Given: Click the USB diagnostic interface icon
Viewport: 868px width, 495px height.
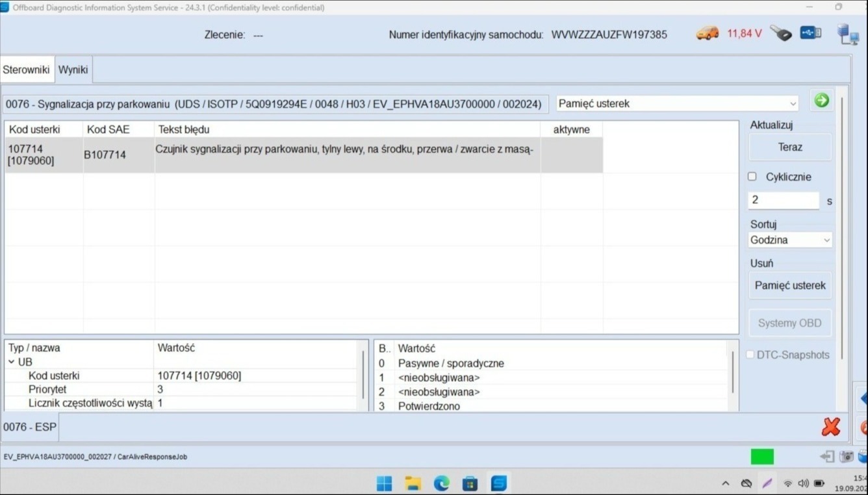Looking at the screenshot, I should coord(810,31).
